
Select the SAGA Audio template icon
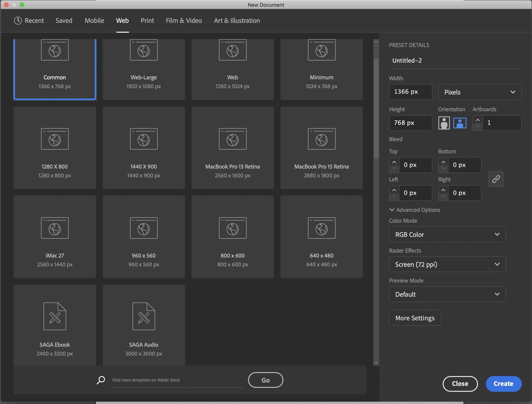[144, 316]
